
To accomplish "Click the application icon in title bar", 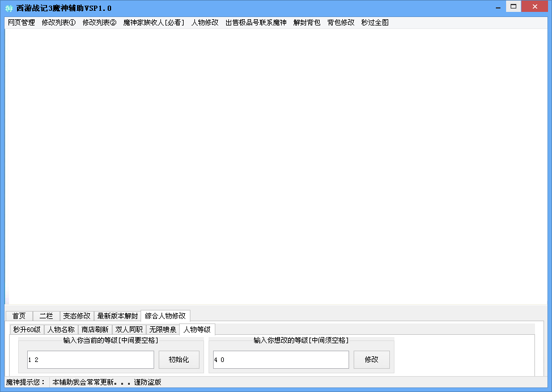I will coord(9,8).
